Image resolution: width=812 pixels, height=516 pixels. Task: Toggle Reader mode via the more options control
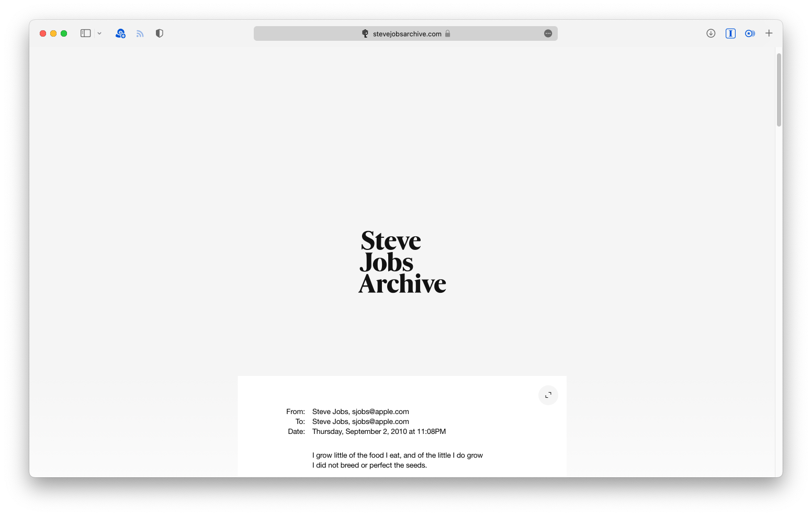[548, 33]
